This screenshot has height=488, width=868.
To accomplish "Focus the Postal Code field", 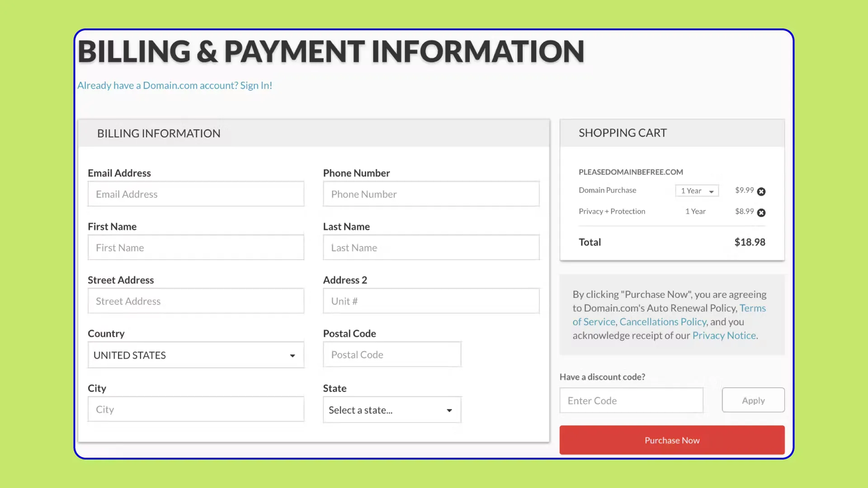I will click(x=392, y=355).
